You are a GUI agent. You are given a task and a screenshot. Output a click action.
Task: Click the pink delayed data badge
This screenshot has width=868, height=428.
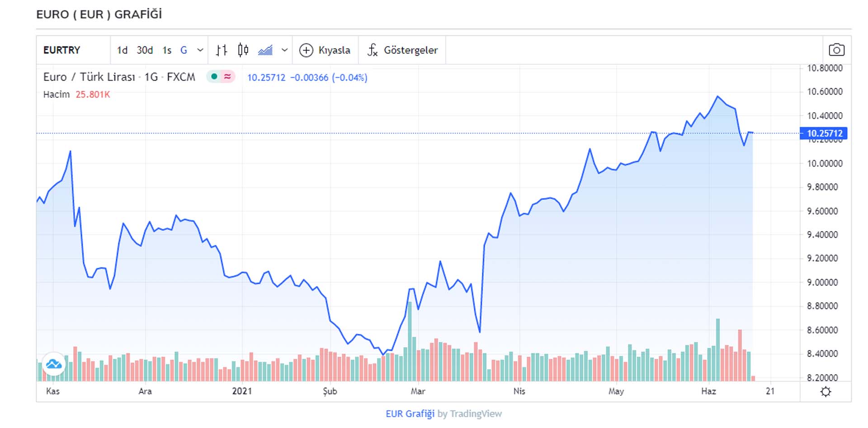[227, 76]
